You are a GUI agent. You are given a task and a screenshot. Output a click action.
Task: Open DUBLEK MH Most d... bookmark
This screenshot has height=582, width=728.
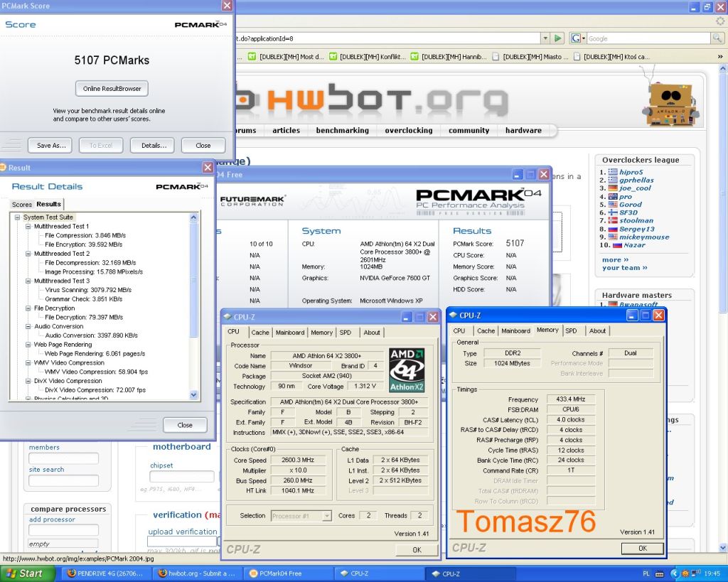click(x=286, y=57)
